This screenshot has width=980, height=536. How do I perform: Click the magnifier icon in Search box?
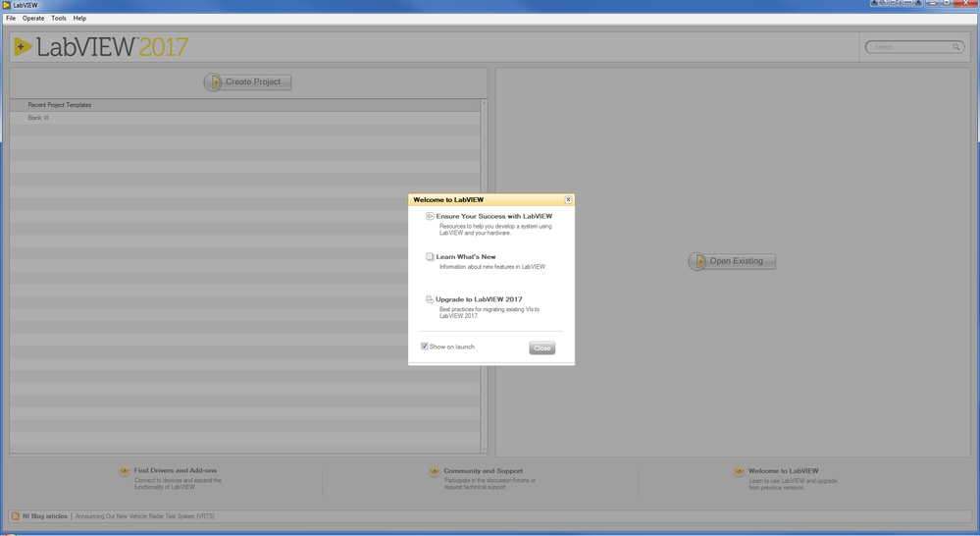[x=956, y=47]
